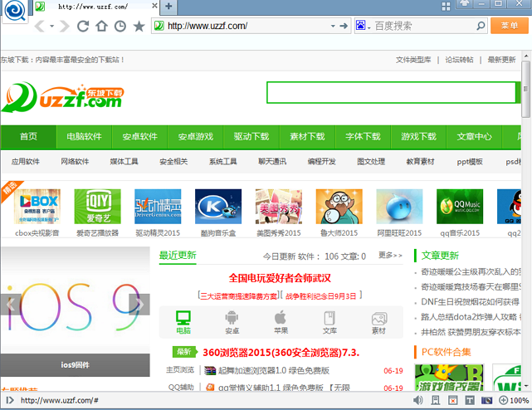Screen dimensions: 532x410
Task: Show previous slide in iOS 9 carousel
Action: pos(11,305)
